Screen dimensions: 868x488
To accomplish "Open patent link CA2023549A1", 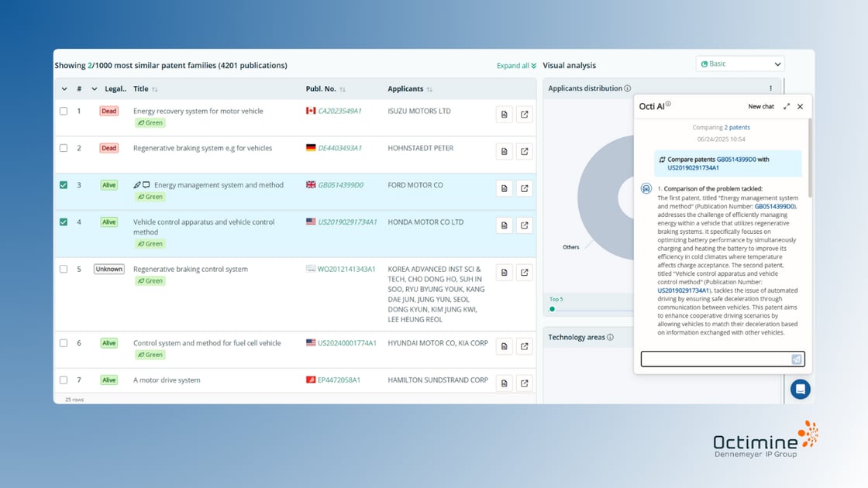I will [x=339, y=112].
